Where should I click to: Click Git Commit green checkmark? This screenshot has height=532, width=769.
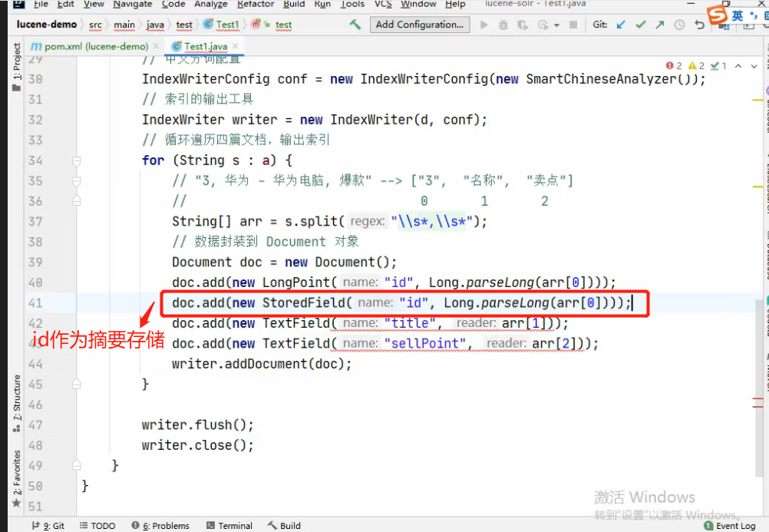[641, 25]
